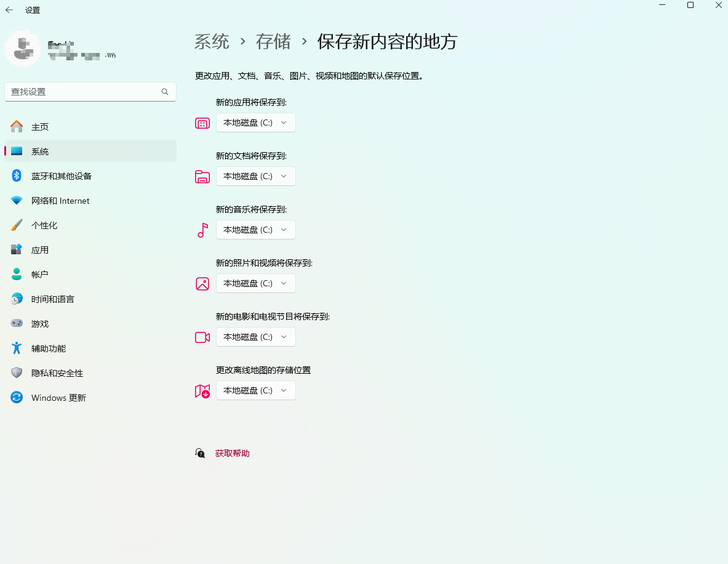Click the Windows Update sync icon
728x564 pixels.
[x=17, y=397]
